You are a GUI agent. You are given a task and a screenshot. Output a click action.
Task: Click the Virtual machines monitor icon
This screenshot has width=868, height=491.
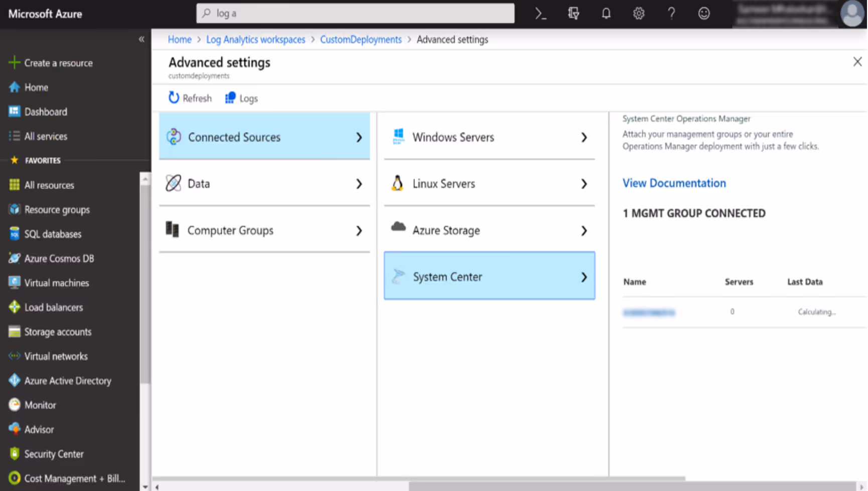14,283
